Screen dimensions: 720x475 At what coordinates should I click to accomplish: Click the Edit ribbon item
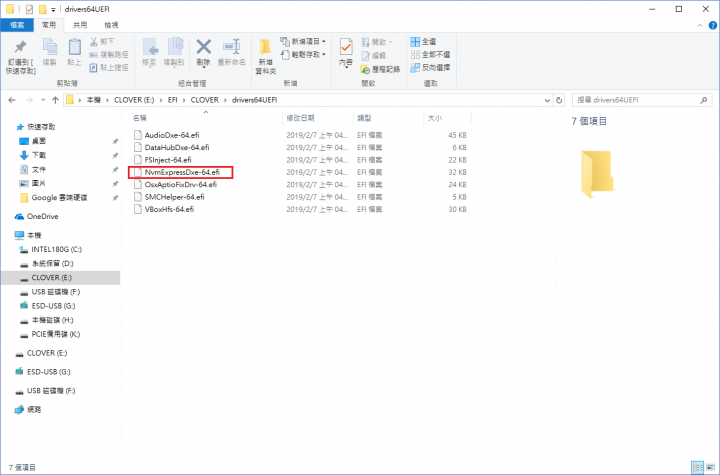click(374, 56)
